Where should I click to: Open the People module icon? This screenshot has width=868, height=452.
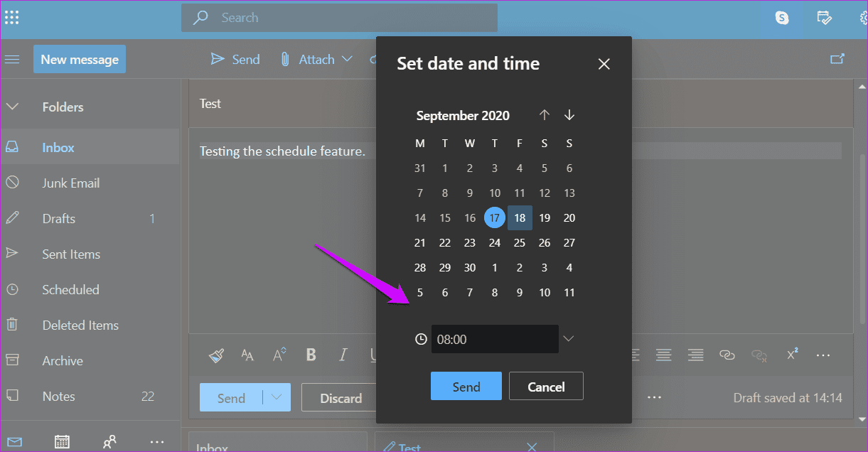coord(109,441)
